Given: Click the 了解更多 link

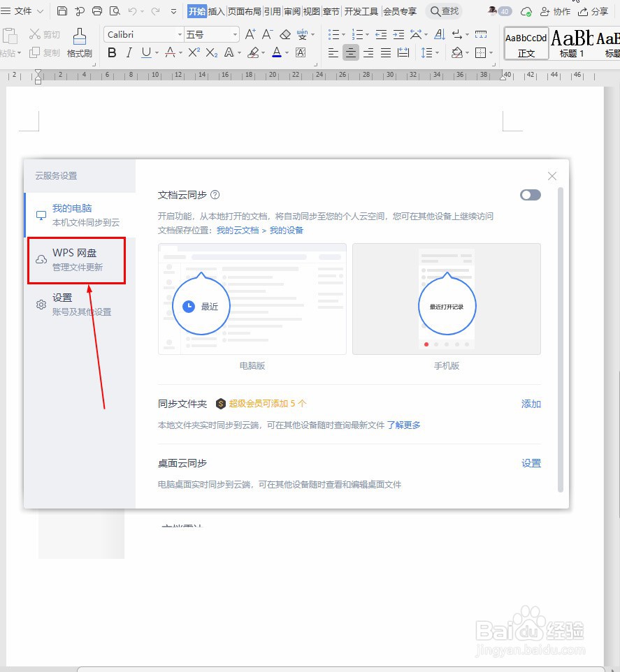Looking at the screenshot, I should (x=403, y=425).
